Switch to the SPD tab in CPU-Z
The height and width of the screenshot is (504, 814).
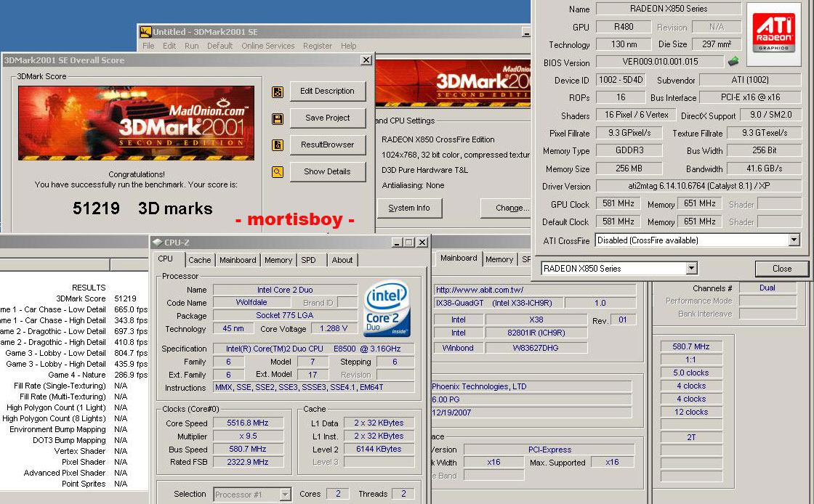[x=308, y=260]
